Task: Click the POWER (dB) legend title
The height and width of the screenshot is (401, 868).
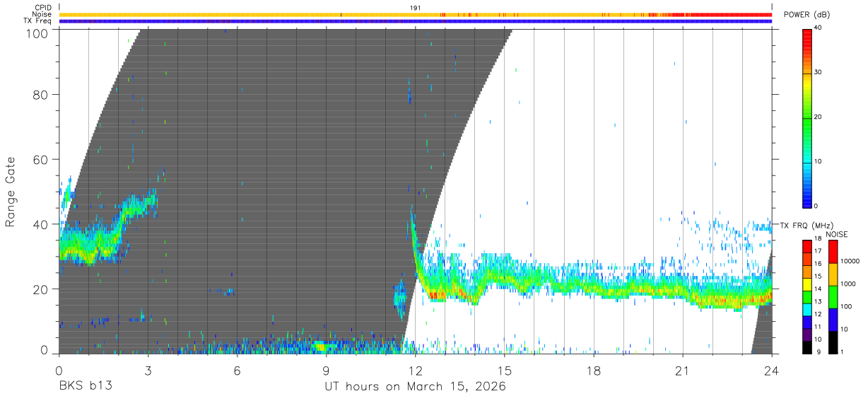Action: click(807, 15)
